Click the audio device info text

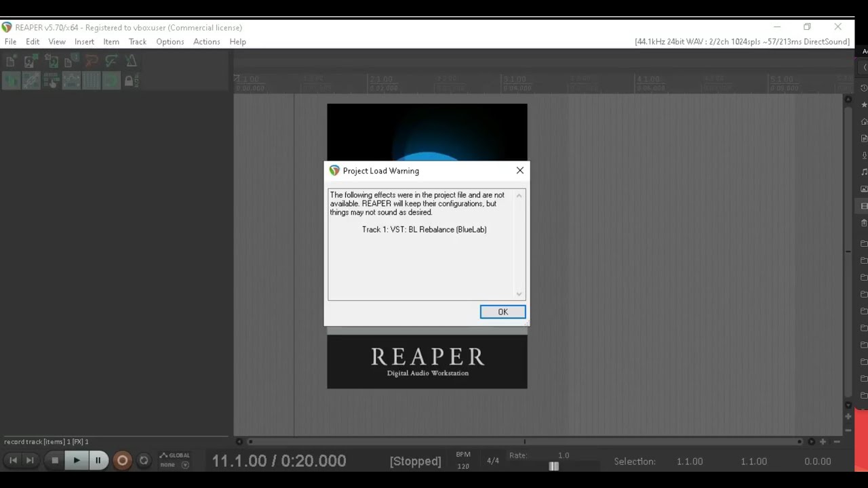click(x=742, y=42)
